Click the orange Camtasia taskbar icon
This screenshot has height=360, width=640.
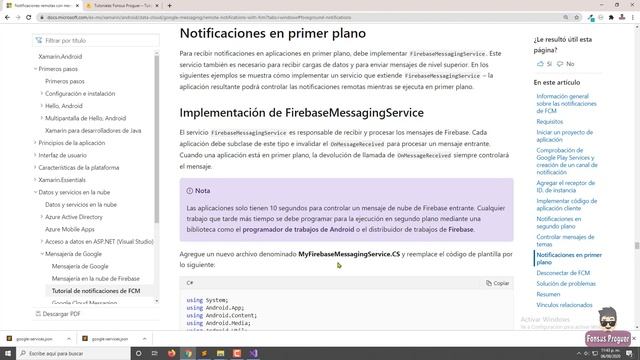[x=237, y=353]
